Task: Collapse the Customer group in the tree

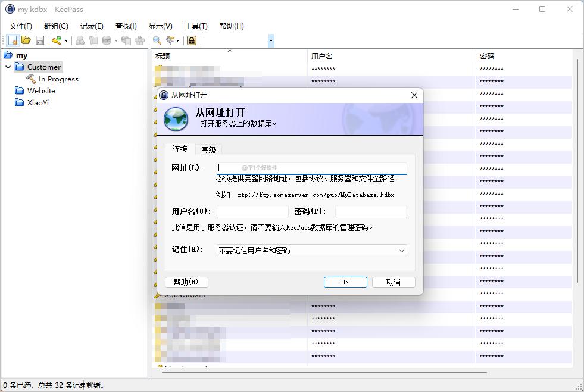Action: [8, 67]
